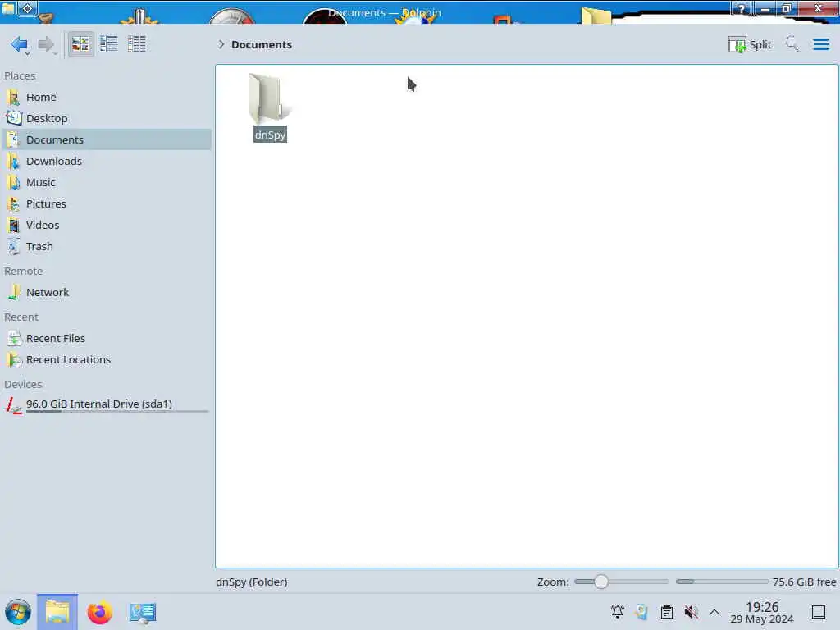Open the system settings taskbar icon

click(142, 612)
